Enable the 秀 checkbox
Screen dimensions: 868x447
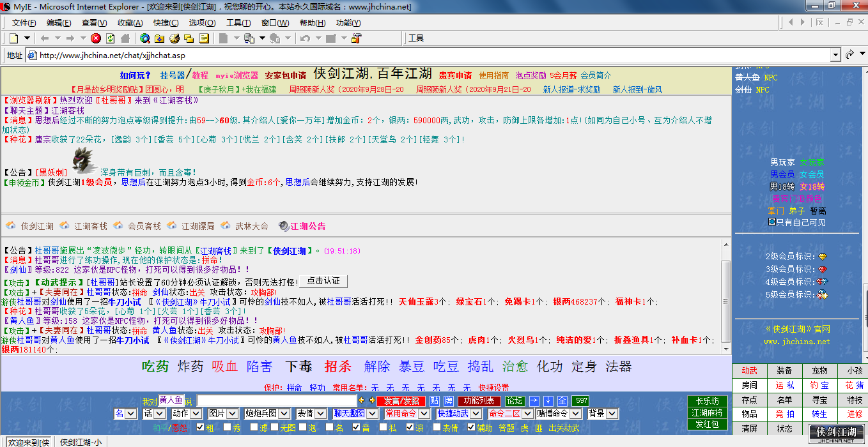[x=227, y=427]
